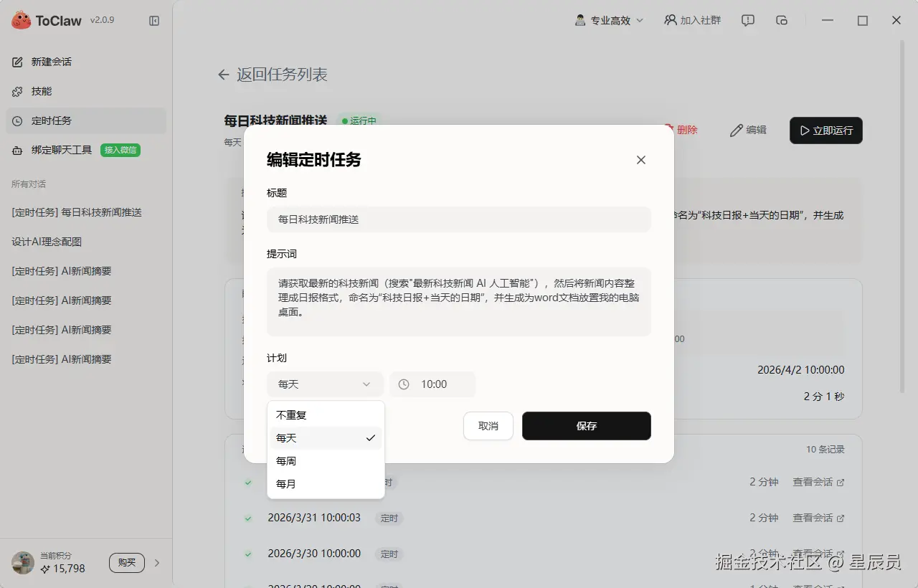918x588 pixels.
Task: Expand the points panel chevron
Action: pos(157,563)
